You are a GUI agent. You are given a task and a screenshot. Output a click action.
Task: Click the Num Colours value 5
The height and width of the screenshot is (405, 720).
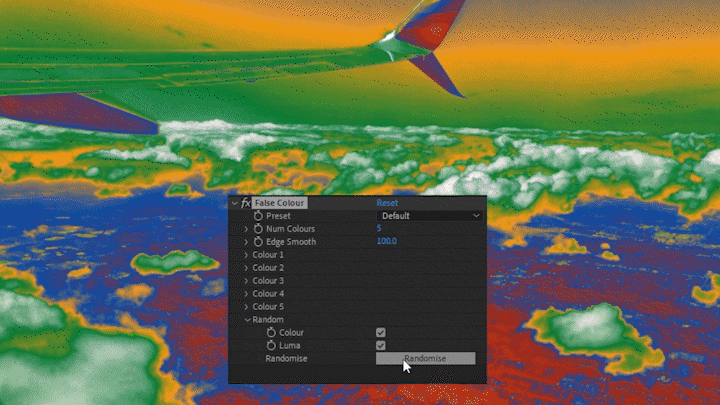coord(378,229)
